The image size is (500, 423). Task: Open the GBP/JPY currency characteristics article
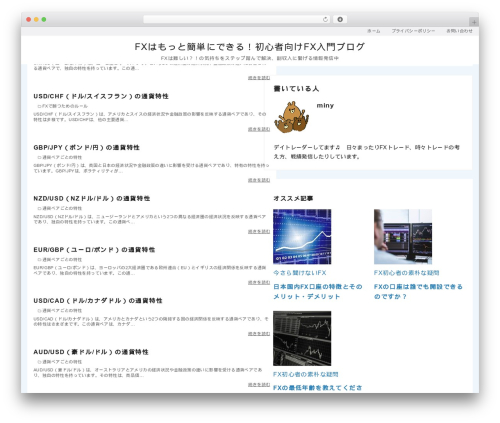[x=86, y=147]
